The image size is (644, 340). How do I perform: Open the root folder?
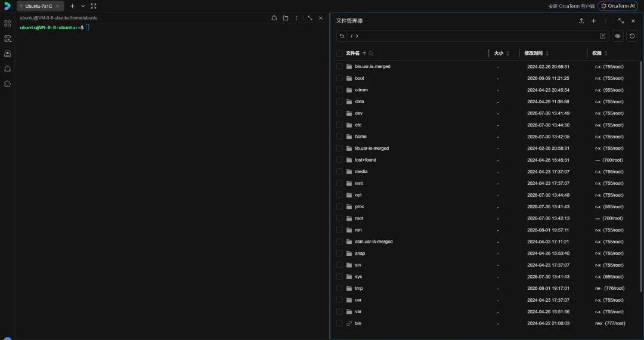coord(359,218)
